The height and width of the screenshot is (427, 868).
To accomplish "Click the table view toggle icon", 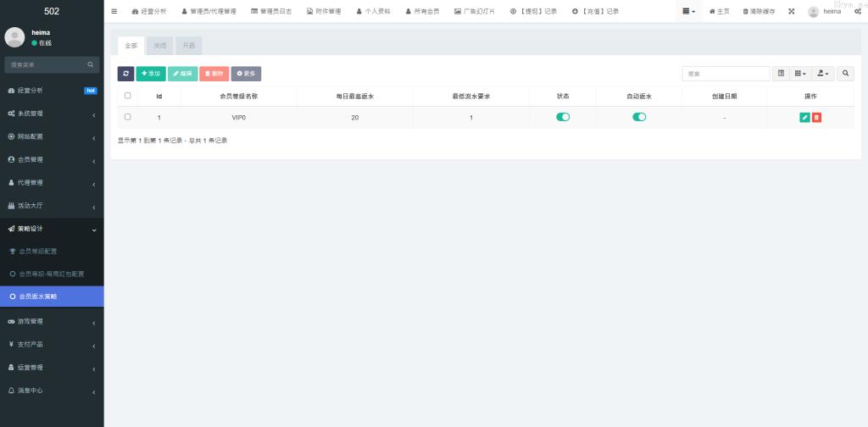I will point(781,74).
